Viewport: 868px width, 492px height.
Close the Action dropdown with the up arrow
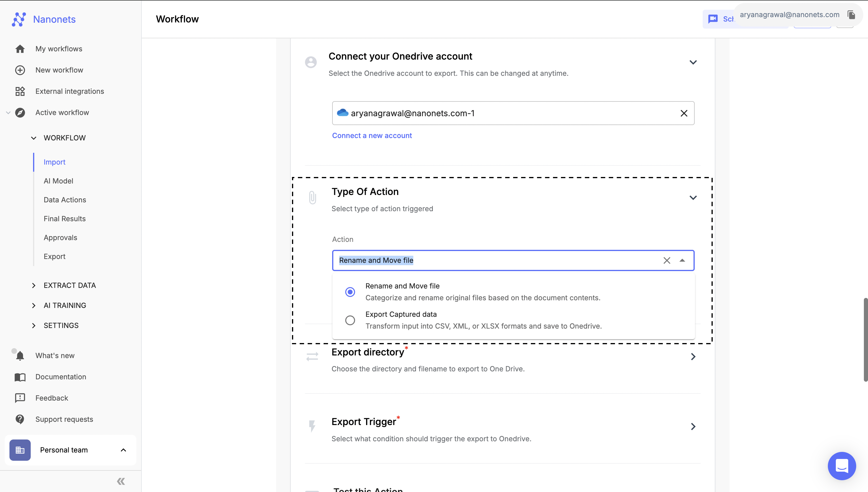[x=682, y=260]
